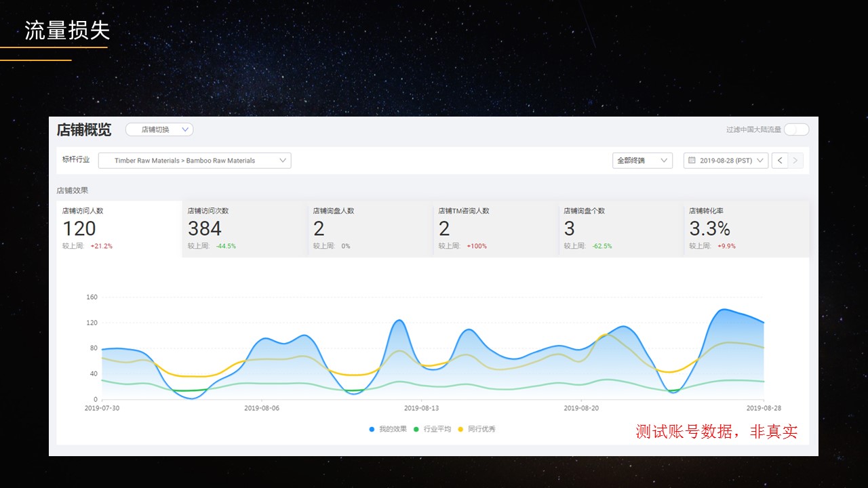Go to next date with right arrow

click(796, 161)
